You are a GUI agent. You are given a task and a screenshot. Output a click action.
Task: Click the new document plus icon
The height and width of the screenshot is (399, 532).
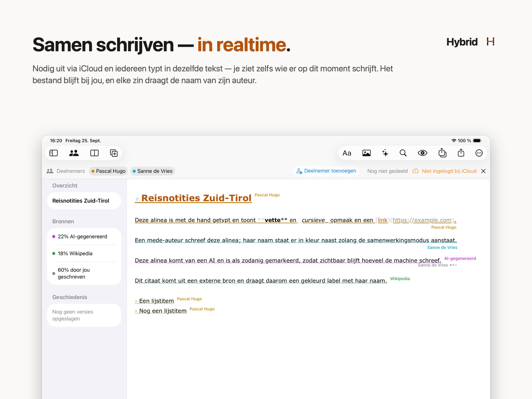point(114,153)
